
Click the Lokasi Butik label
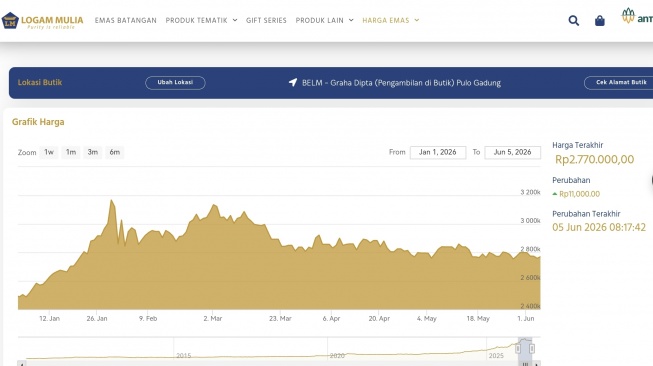(x=40, y=82)
